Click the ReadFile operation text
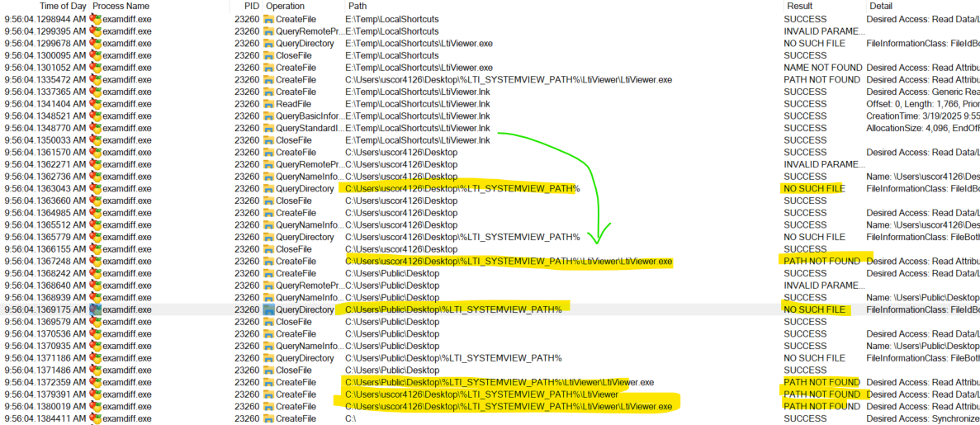This screenshot has height=425, width=980. tap(295, 104)
